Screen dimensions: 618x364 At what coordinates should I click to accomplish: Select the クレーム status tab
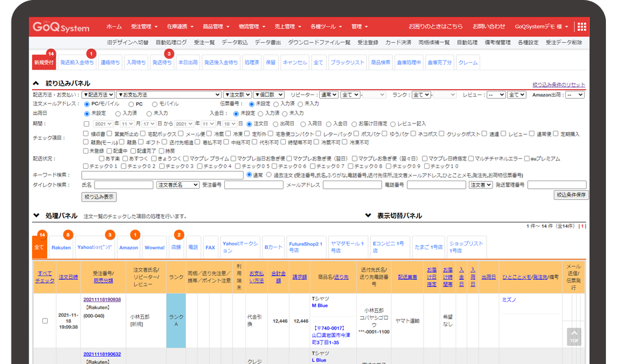[468, 62]
